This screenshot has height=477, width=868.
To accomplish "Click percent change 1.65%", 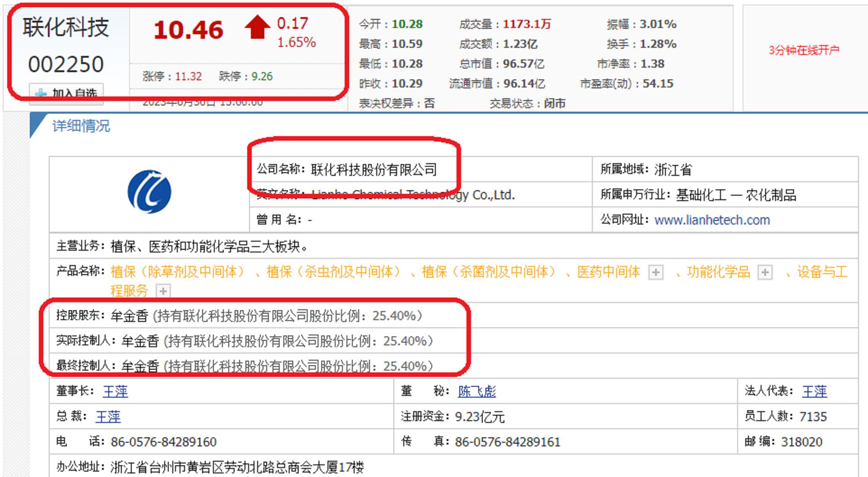I will click(x=296, y=42).
